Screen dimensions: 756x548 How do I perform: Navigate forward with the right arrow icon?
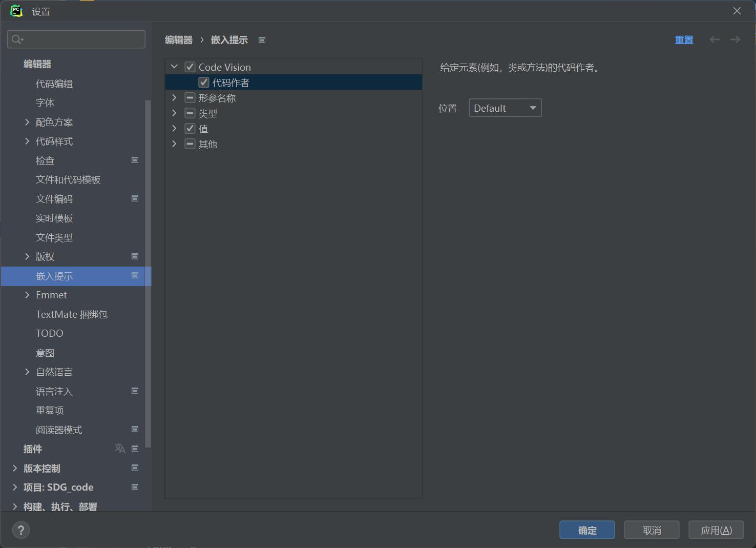click(x=735, y=39)
